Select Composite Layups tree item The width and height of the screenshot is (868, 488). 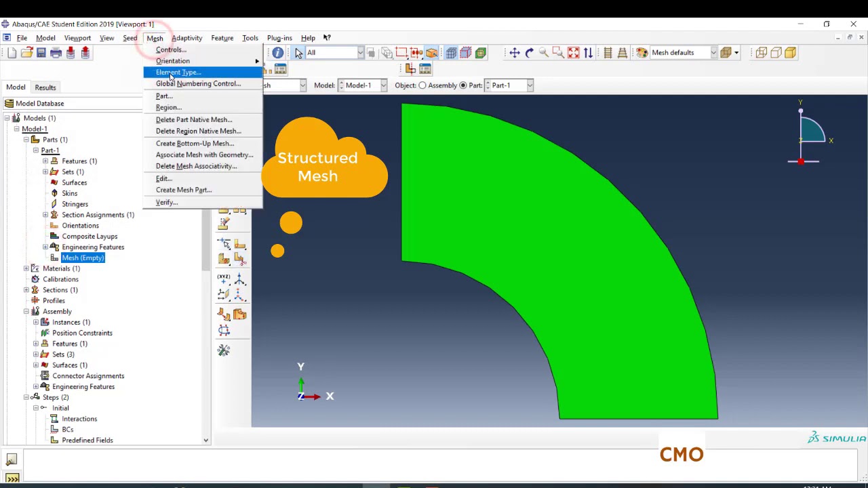[90, 237]
